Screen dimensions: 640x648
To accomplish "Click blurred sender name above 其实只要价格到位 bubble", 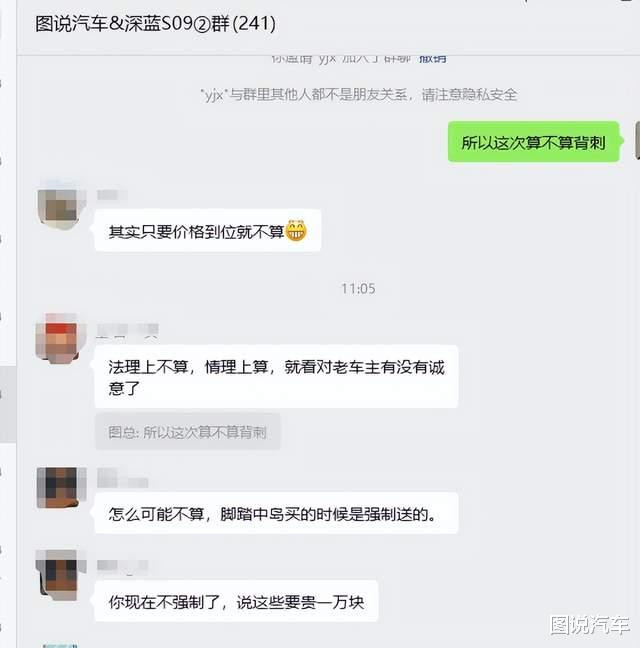I will [112, 195].
